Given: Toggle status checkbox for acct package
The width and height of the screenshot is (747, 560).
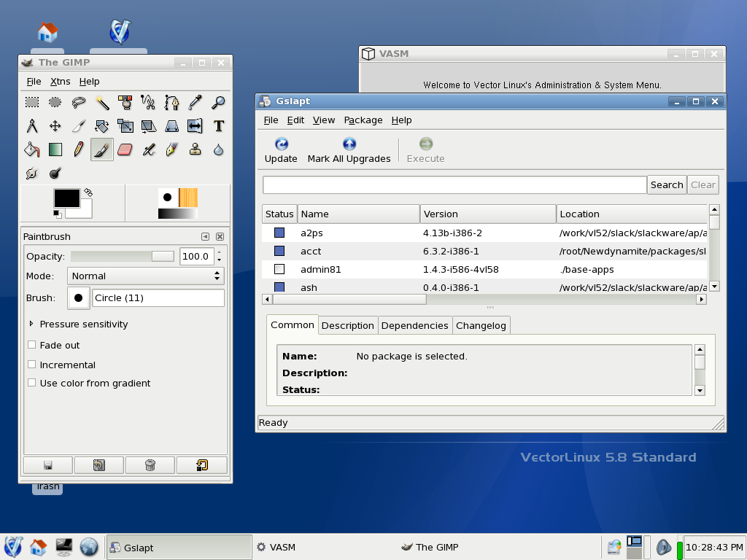Looking at the screenshot, I should [x=279, y=251].
